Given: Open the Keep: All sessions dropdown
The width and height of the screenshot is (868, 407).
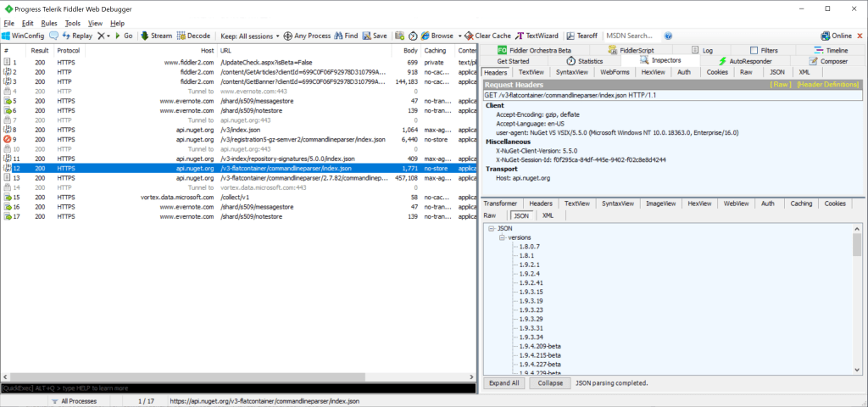Looking at the screenshot, I should coord(248,36).
